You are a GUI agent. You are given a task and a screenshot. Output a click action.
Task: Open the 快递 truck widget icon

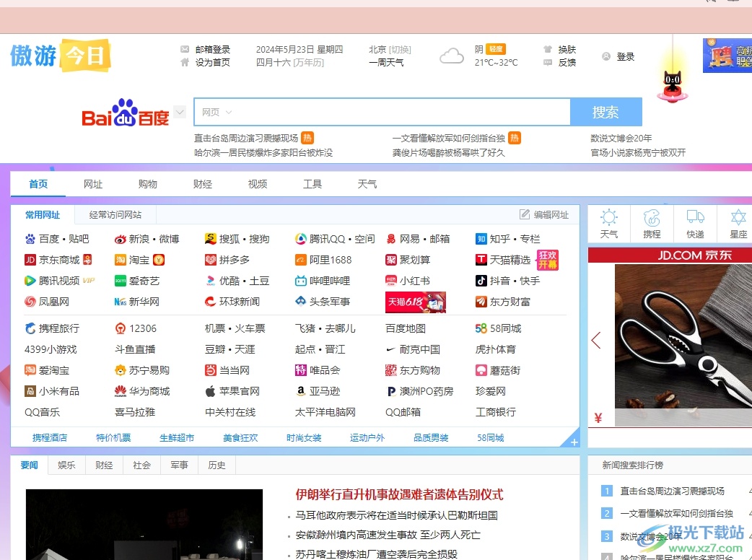coord(695,216)
